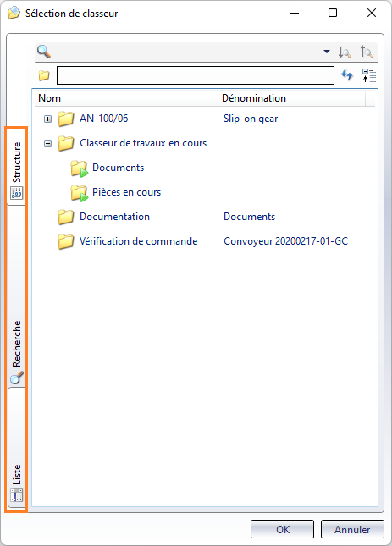Click the blue refresh arrows icon

pos(347,75)
